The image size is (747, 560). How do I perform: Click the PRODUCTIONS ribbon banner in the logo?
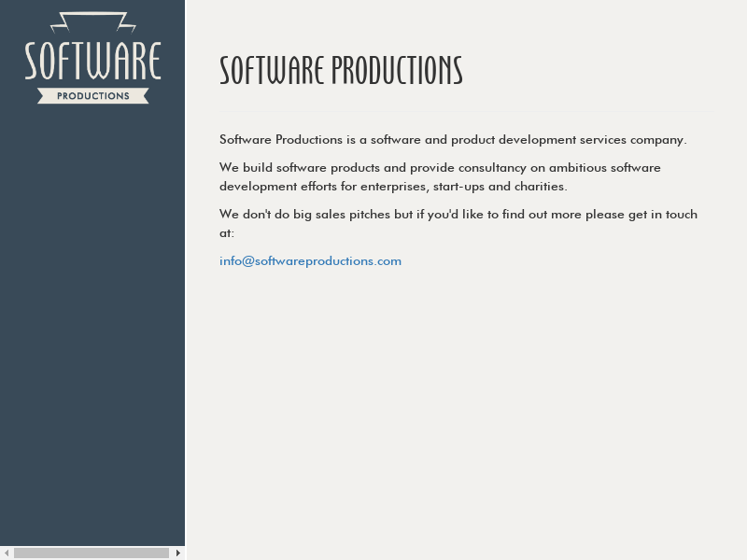tap(92, 96)
